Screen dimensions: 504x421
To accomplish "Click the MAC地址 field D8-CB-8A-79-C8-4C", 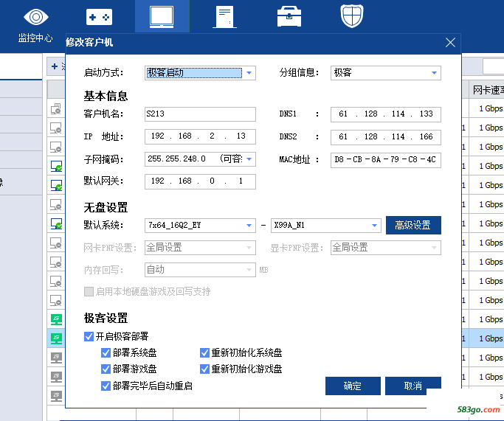I will pyautogui.click(x=386, y=160).
